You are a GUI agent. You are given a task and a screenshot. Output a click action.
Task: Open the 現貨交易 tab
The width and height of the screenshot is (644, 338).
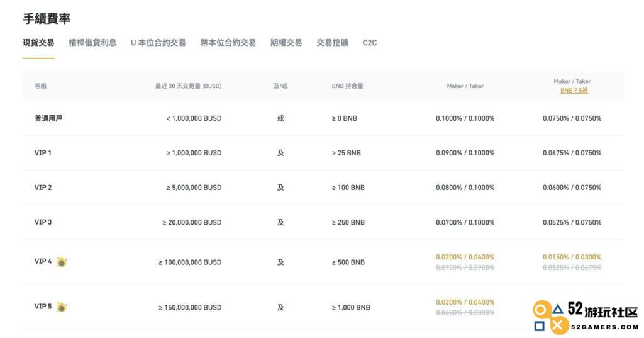pyautogui.click(x=38, y=43)
